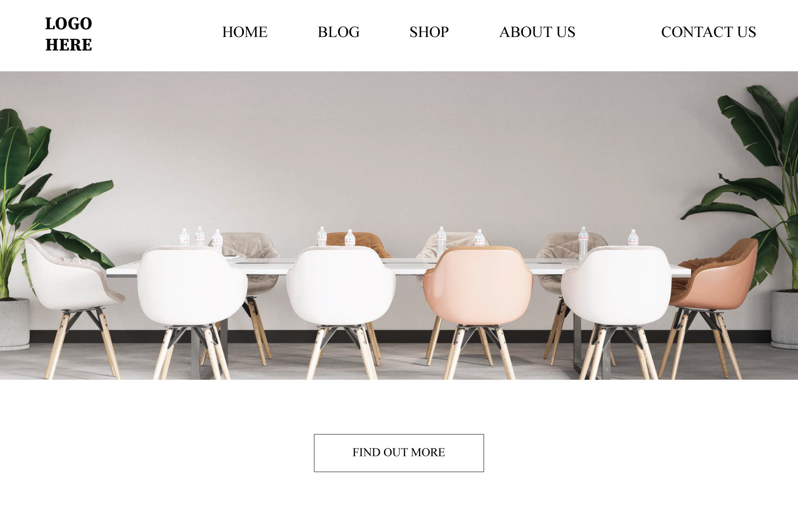Viewport: 798px width, 532px height.
Task: Click the HOME navigation link
Action: point(244,32)
